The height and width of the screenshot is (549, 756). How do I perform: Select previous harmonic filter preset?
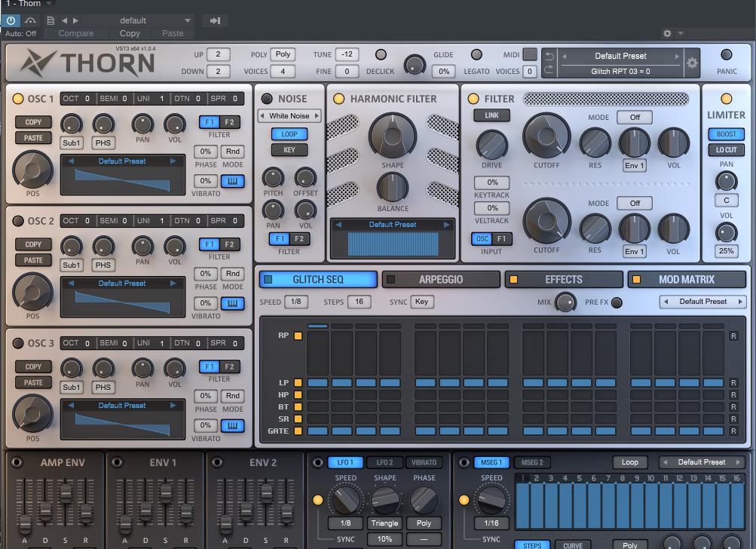pyautogui.click(x=338, y=224)
